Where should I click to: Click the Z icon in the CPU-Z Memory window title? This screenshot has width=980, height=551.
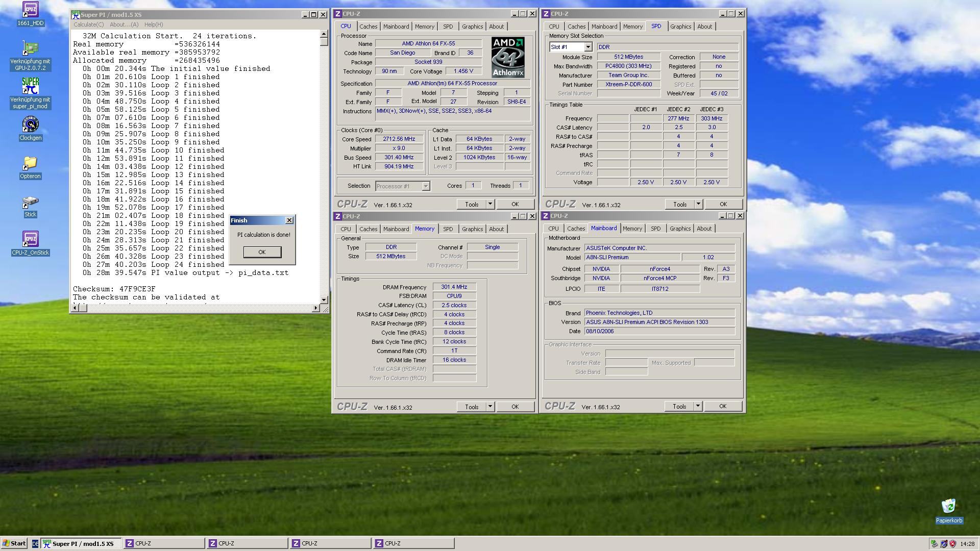point(338,216)
